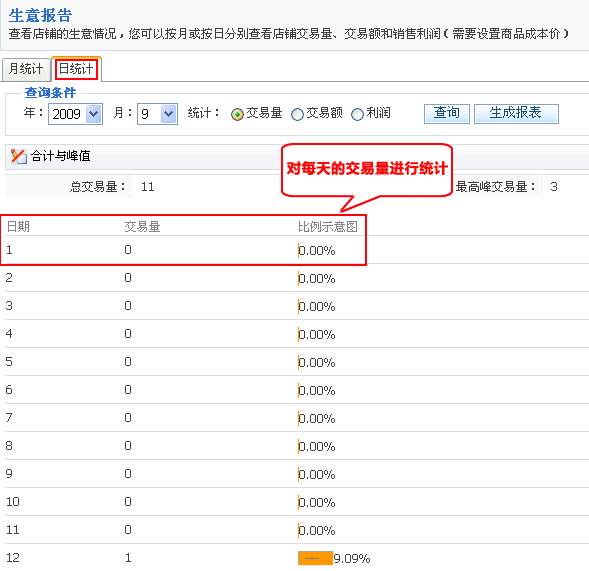This screenshot has height=571, width=589.
Task: Click date cell 12 in the table
Action: point(13,558)
